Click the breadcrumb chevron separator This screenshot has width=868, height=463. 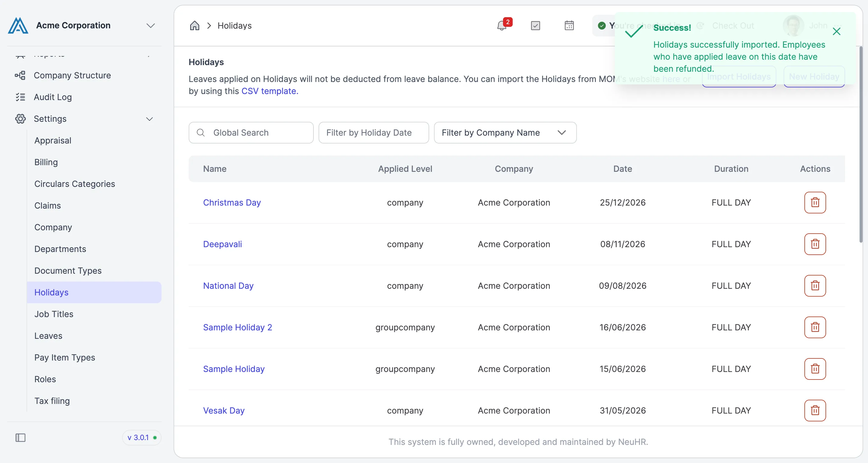pos(209,26)
